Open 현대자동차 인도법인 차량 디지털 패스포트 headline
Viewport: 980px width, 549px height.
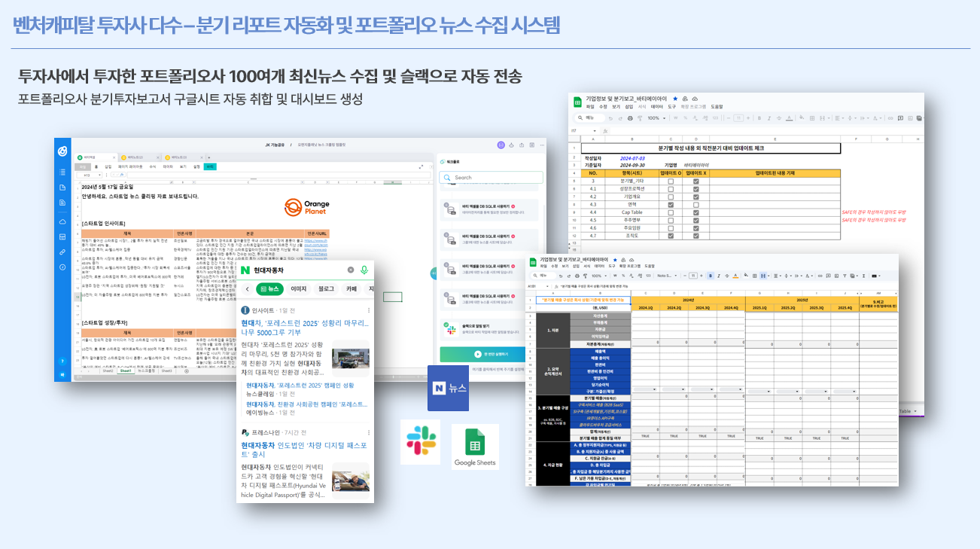[305, 450]
